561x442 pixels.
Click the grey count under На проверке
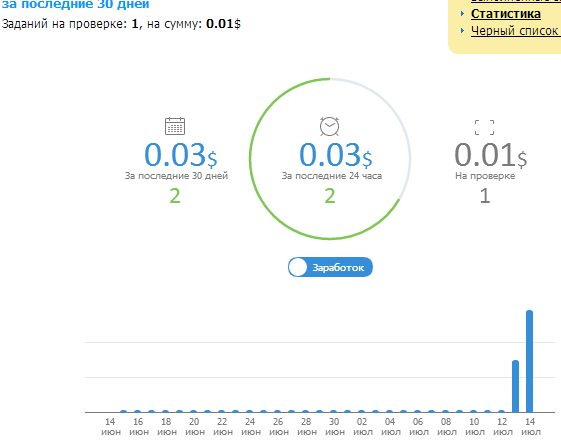(485, 196)
